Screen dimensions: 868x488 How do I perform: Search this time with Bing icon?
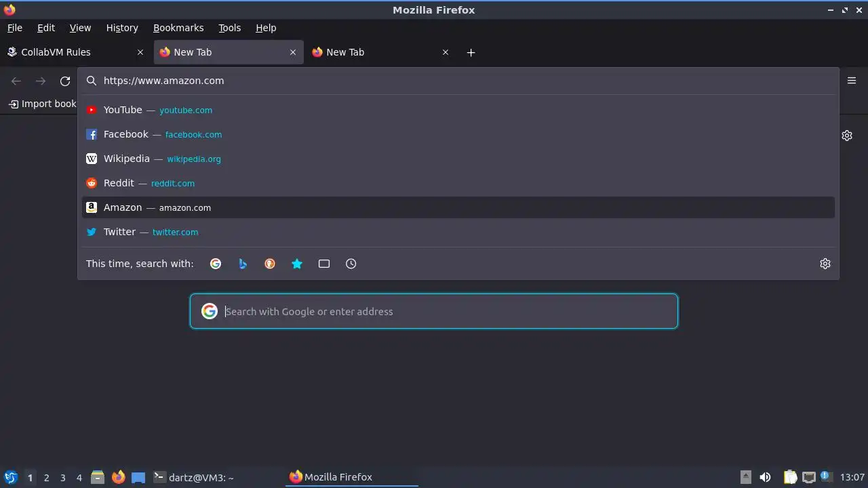pos(243,264)
